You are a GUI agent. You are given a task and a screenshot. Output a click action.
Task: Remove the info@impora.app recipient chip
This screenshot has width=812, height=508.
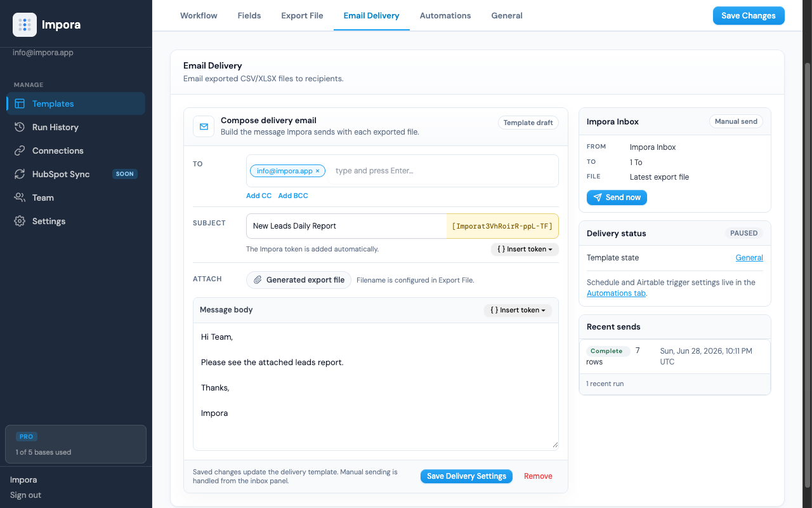(318, 171)
